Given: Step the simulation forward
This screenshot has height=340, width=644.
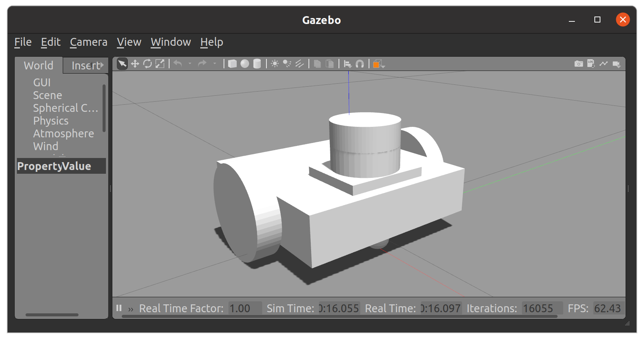Looking at the screenshot, I should pos(131,309).
